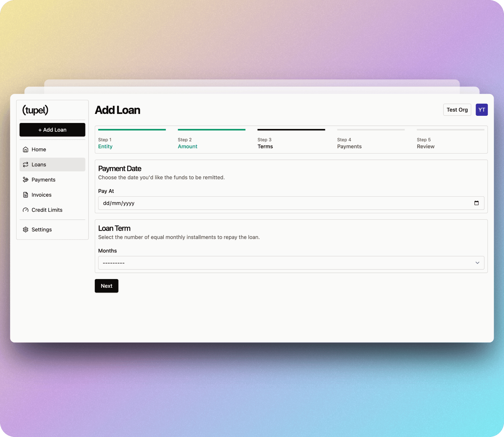Click the Months dropdown chevron arrow
The image size is (504, 437).
coord(477,263)
